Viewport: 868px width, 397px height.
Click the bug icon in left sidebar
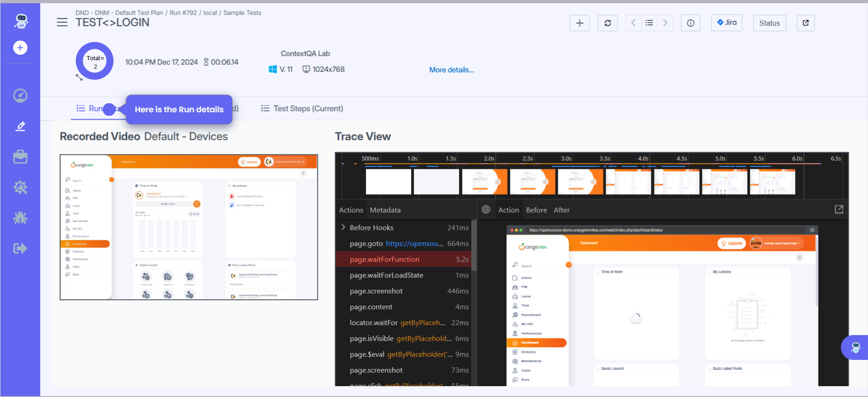pos(20,218)
